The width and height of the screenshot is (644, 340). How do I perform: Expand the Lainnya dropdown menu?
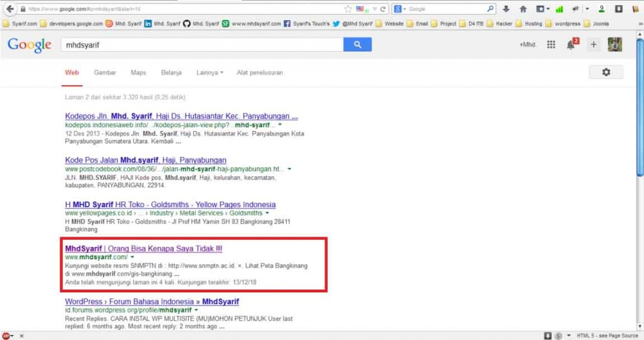pos(209,72)
